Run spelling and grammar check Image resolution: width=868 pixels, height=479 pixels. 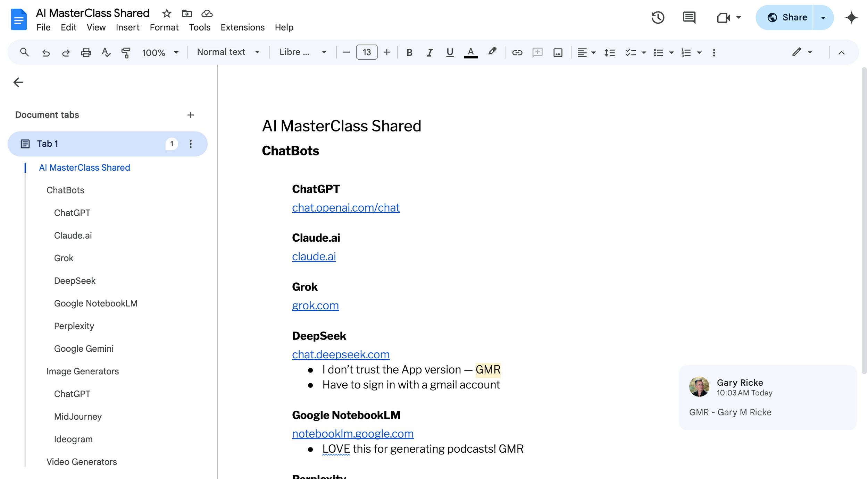tap(106, 52)
